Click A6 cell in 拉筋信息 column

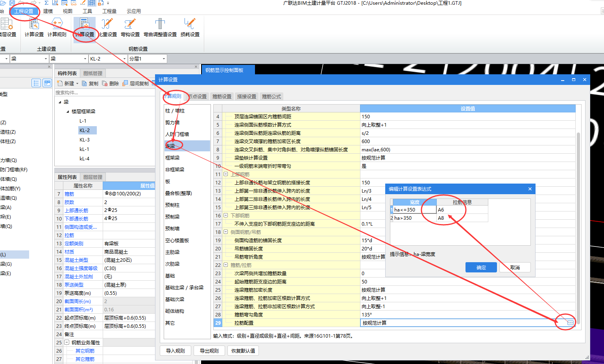[462, 210]
